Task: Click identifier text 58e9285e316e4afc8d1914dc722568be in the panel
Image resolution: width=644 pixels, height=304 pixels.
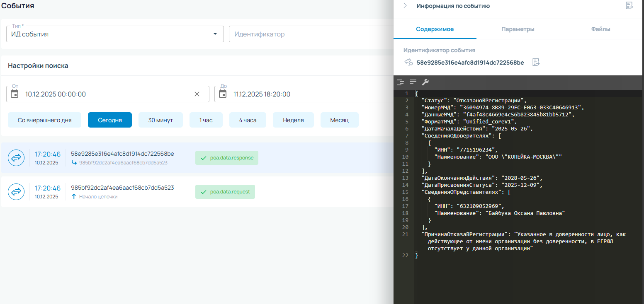Action: (470, 63)
